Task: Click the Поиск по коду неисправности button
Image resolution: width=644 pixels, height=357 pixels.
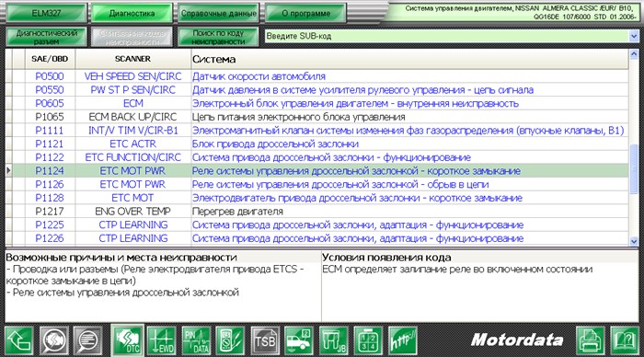Action: (218, 37)
